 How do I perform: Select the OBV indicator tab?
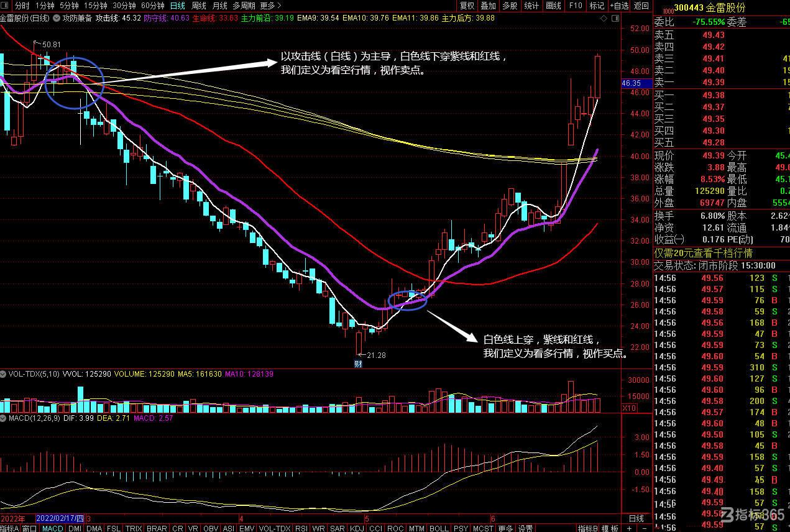click(211, 528)
